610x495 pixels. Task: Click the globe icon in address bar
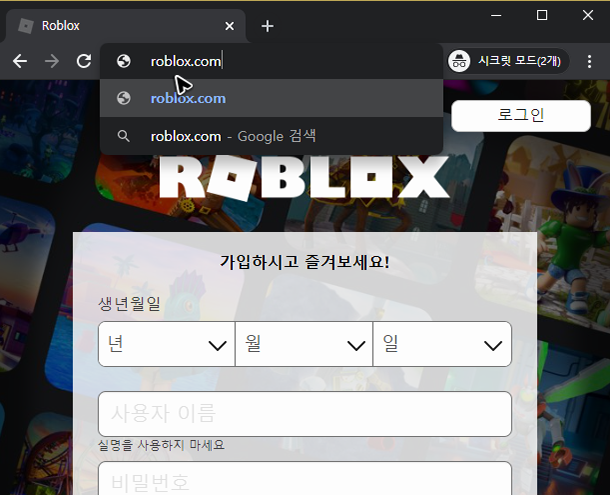pos(124,61)
